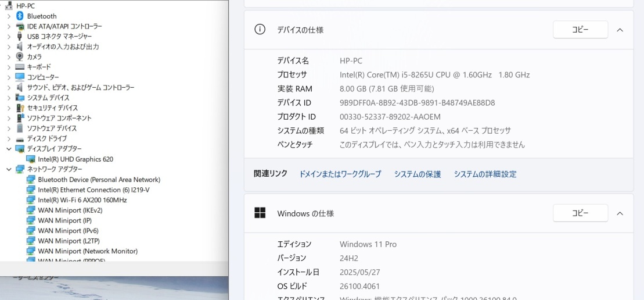Click the 24H2 version value
Image resolution: width=644 pixels, height=300 pixels.
pyautogui.click(x=349, y=258)
